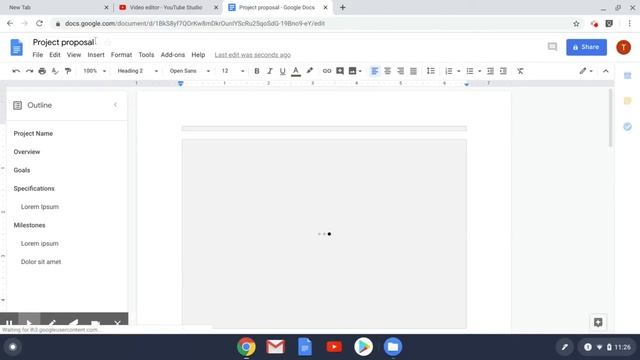The height and width of the screenshot is (360, 640).
Task: Jump to Goals in outline
Action: pos(22,170)
